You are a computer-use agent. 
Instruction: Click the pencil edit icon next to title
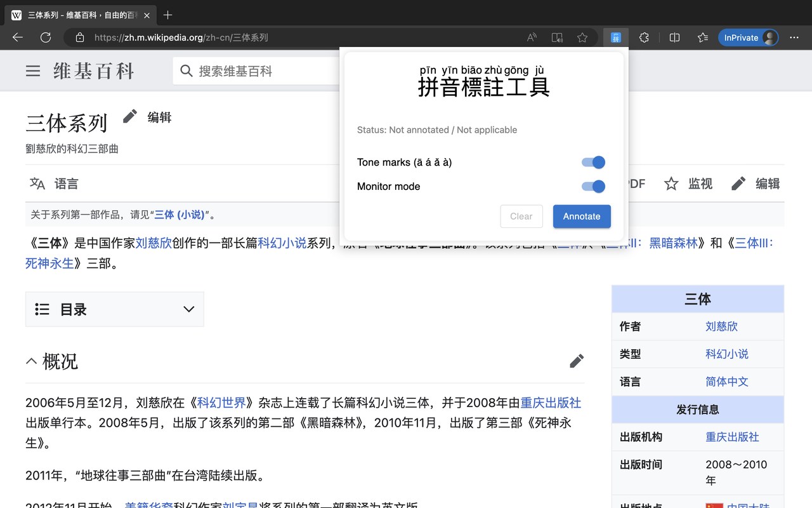pyautogui.click(x=130, y=116)
